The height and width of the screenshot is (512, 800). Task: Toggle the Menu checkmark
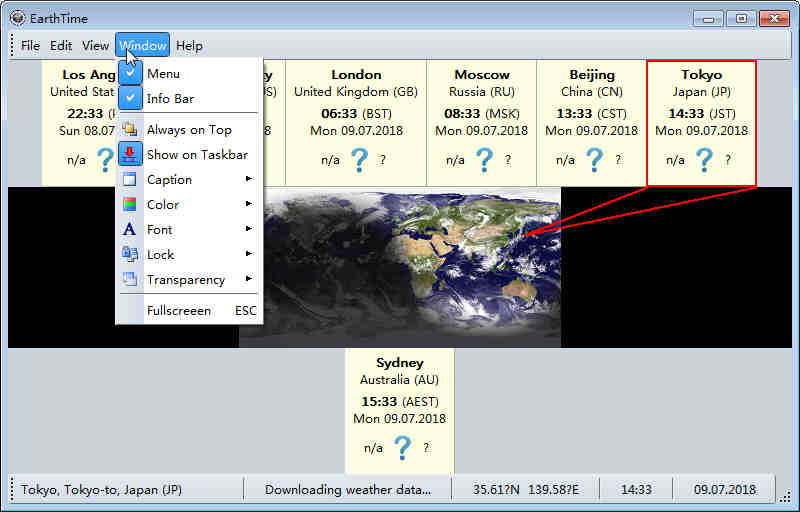coord(130,73)
